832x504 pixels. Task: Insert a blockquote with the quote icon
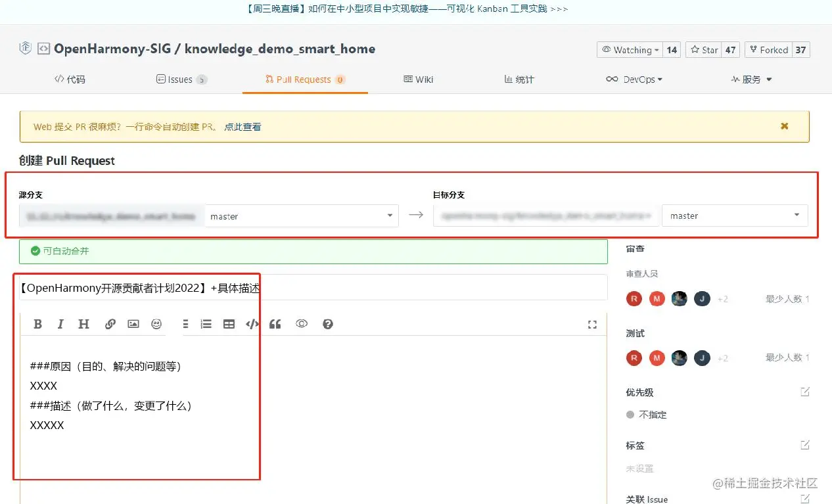(x=275, y=324)
